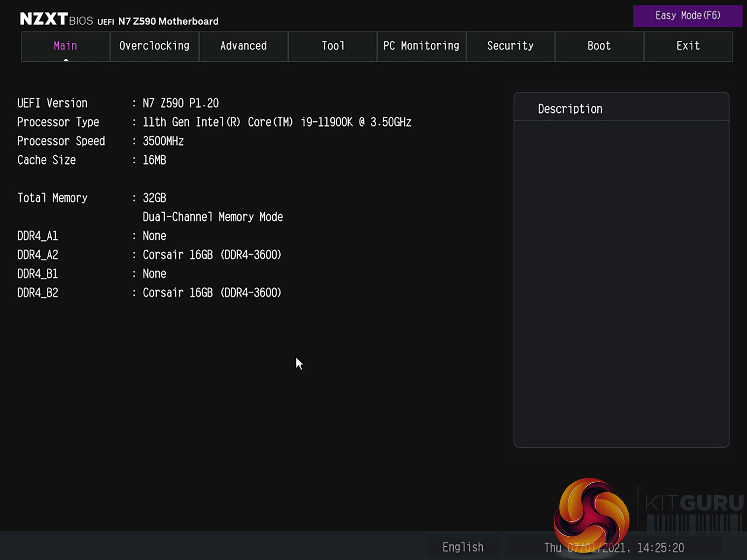Switch to Easy Mode (F6)
The image size is (747, 560).
(x=687, y=16)
